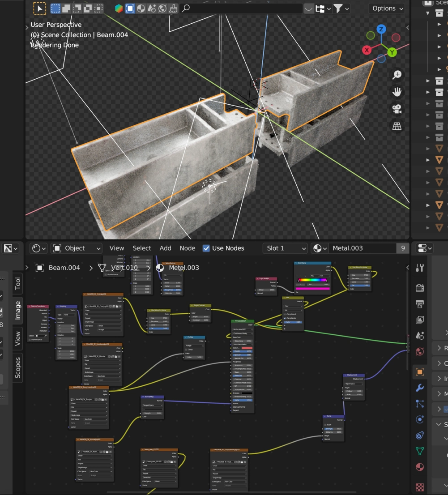The width and height of the screenshot is (448, 495).
Task: Click the magenta color swatch in ColorRamp
Action: point(313,288)
